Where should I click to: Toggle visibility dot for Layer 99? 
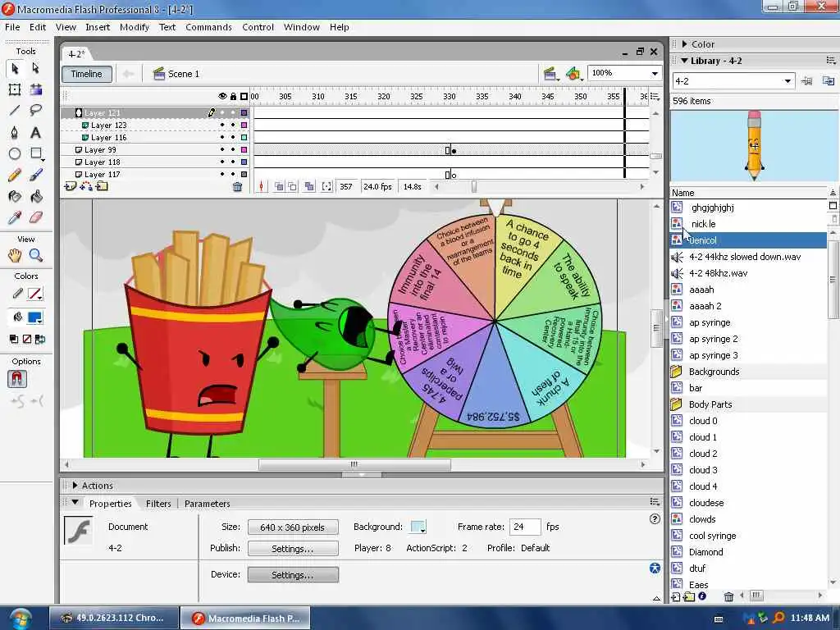coord(222,150)
